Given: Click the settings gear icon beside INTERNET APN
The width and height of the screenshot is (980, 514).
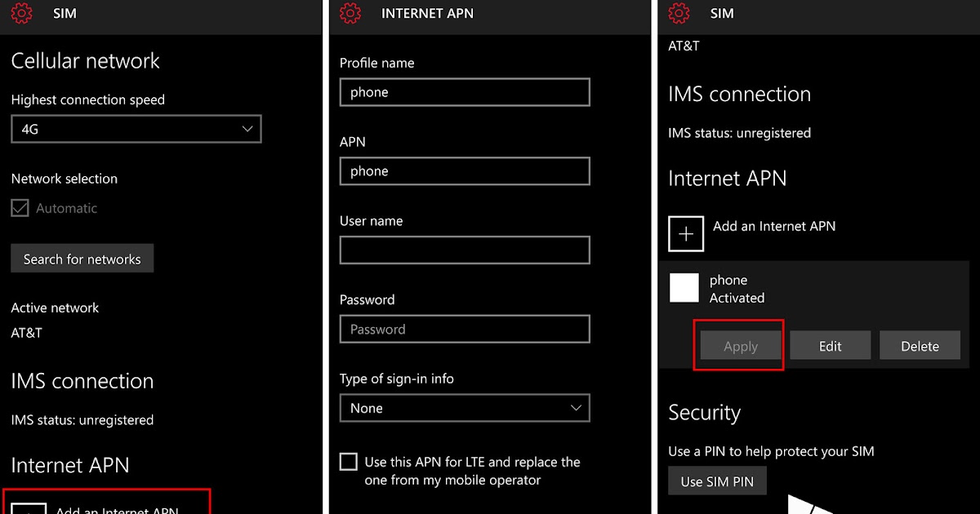Looking at the screenshot, I should [350, 13].
